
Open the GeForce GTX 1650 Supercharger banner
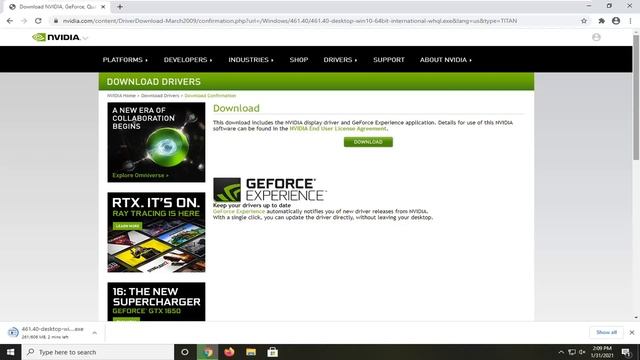pyautogui.click(x=156, y=302)
